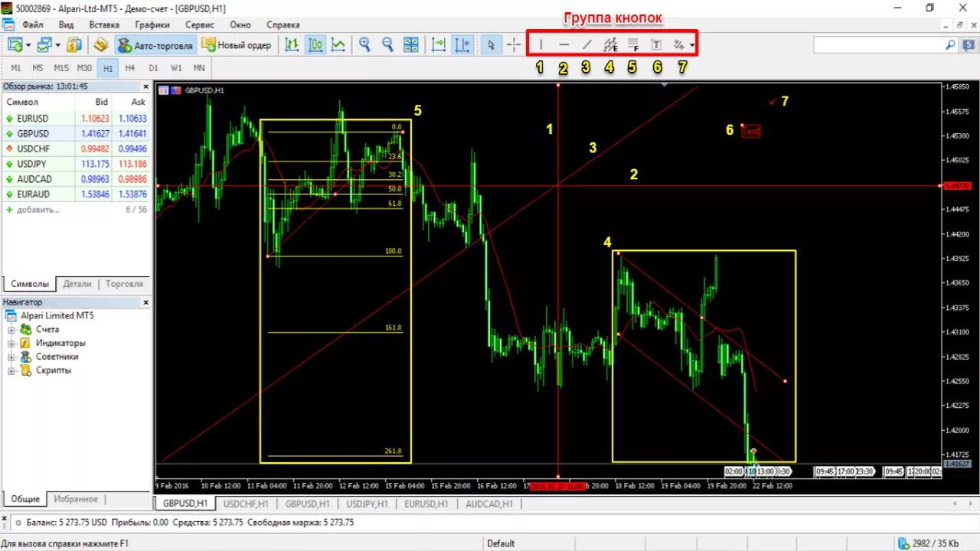The width and height of the screenshot is (980, 551).
Task: Select the equidistant channel tool
Action: point(610,45)
